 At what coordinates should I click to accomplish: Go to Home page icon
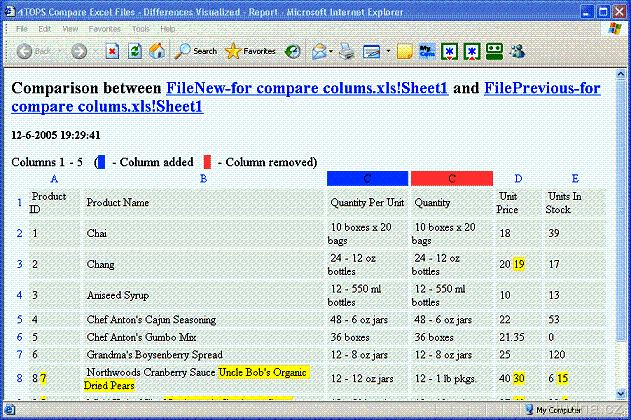pyautogui.click(x=157, y=51)
